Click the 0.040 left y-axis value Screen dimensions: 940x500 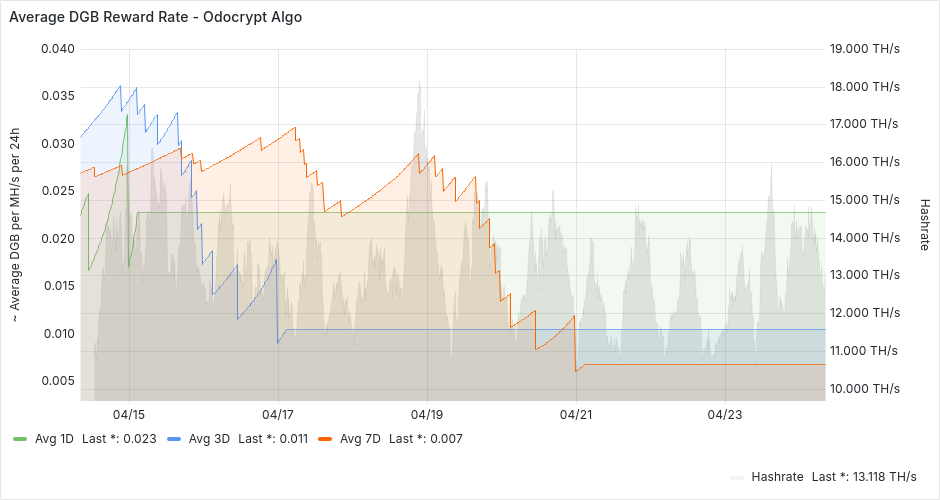(56, 48)
